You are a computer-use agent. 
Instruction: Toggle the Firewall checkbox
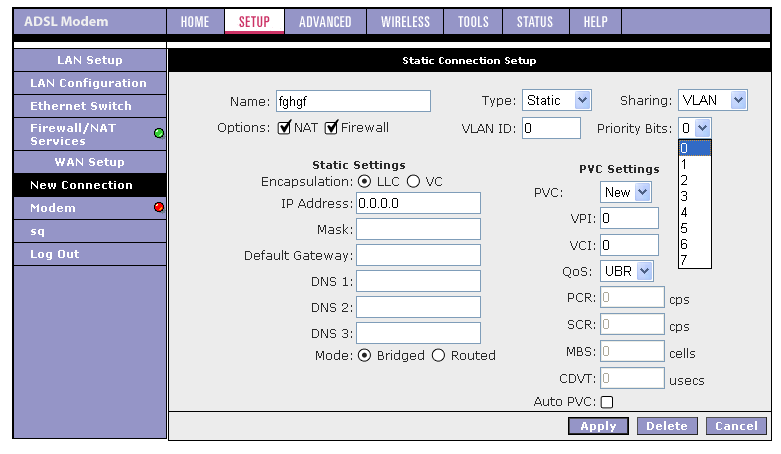point(331,128)
